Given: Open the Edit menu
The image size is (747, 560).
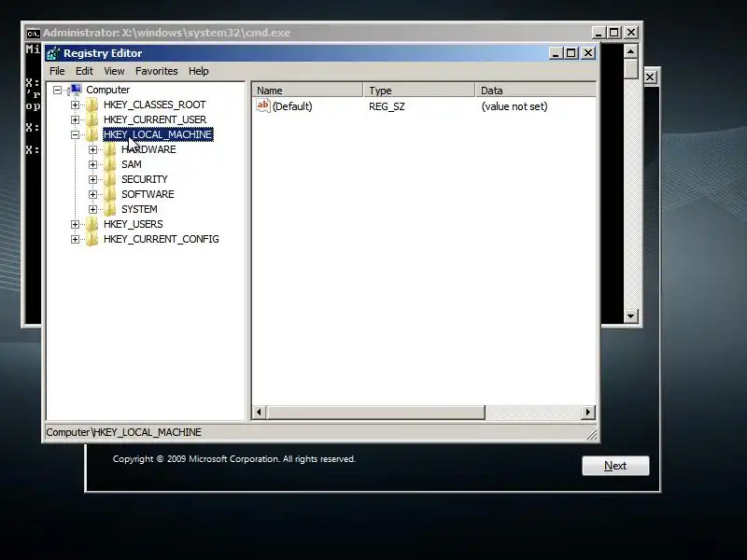Looking at the screenshot, I should coord(84,71).
